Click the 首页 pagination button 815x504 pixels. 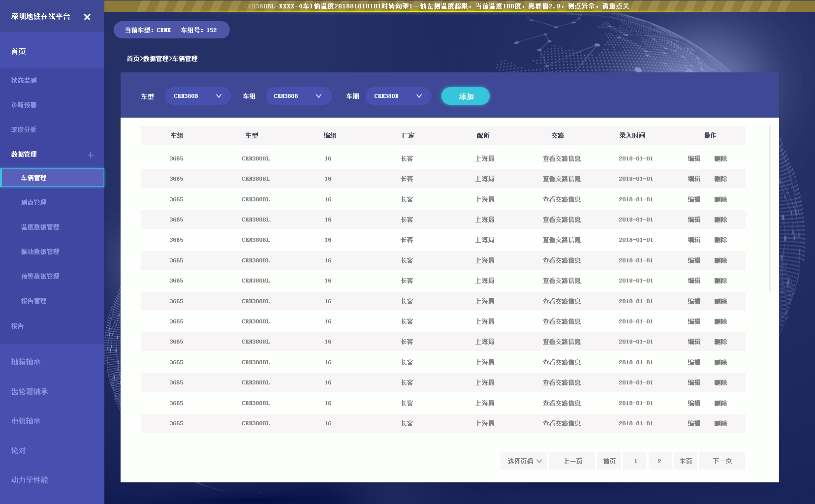609,461
